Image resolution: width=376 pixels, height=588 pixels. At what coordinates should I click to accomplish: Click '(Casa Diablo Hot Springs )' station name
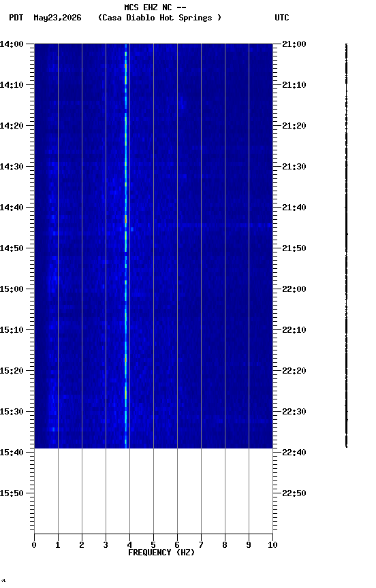tap(160, 18)
